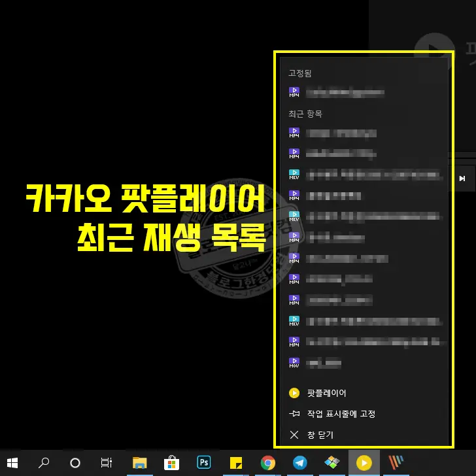Screen dimensions: 476x476
Task: Choose 창 닫기 to close window
Action: click(364, 435)
